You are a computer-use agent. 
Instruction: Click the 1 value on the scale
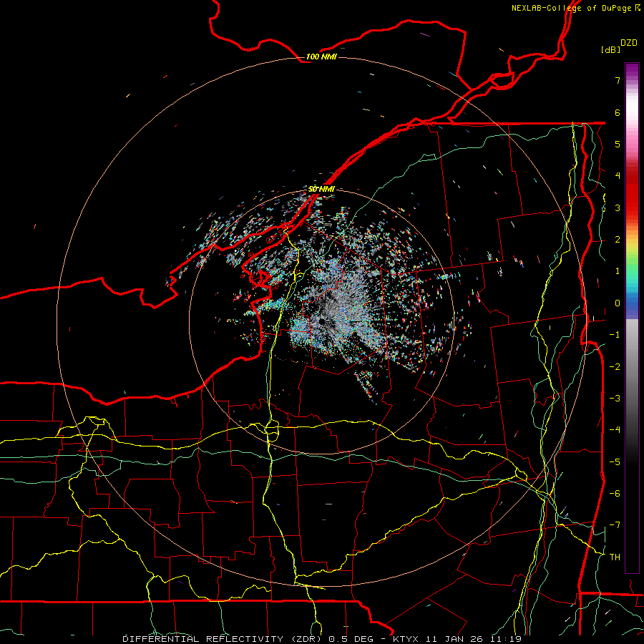618,271
